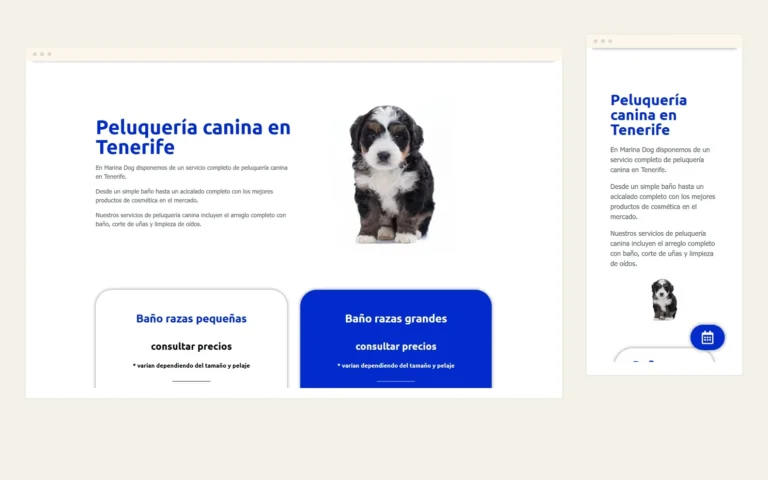This screenshot has width=768, height=480.
Task: Click mobile paragraph starting 'Desde un simple baño'
Action: pos(663,201)
